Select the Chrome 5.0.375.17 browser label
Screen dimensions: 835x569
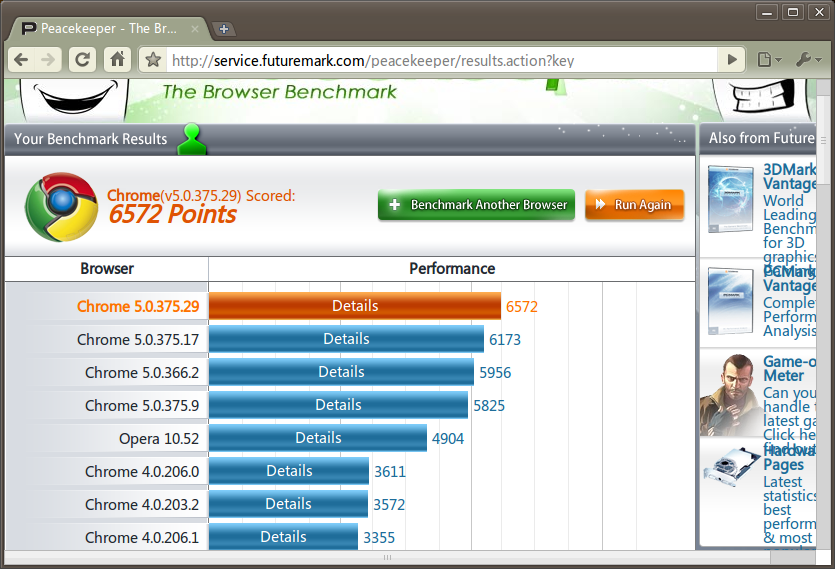pyautogui.click(x=138, y=340)
